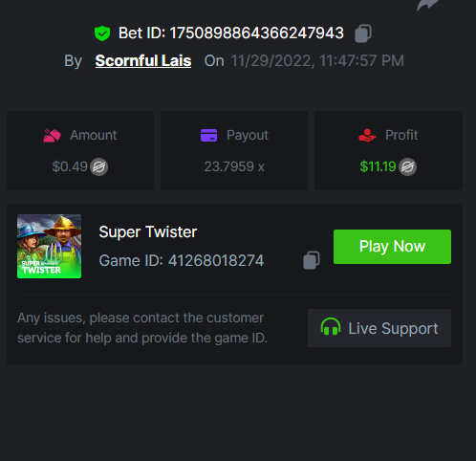Click the red Profit hand icon
Screen dimensions: 476x461
(x=367, y=135)
